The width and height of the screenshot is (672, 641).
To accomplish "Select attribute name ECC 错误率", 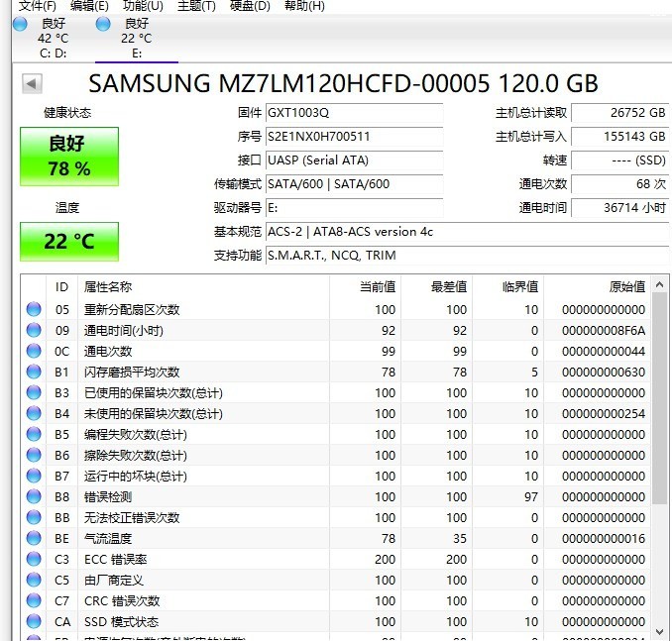I will point(116,559).
